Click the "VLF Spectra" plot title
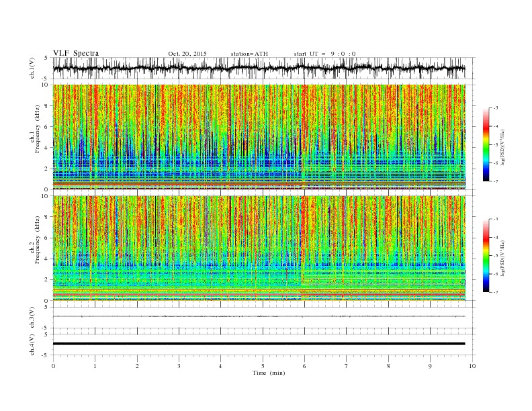The image size is (532, 411). pyautogui.click(x=76, y=53)
